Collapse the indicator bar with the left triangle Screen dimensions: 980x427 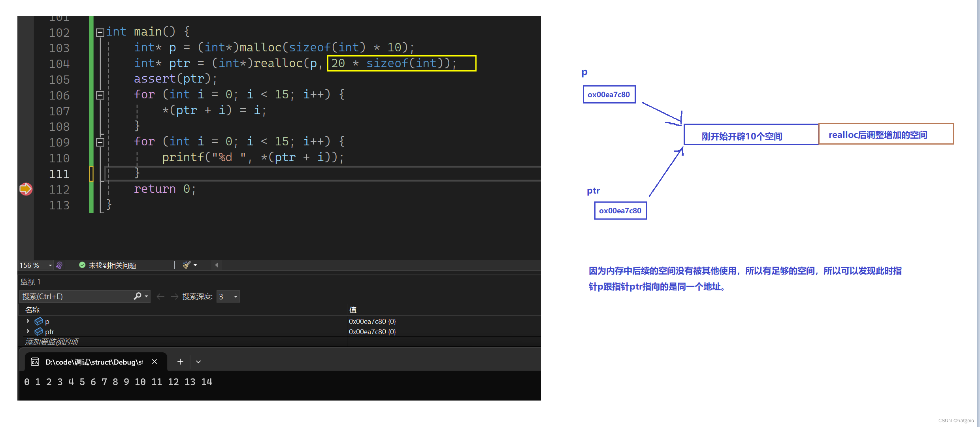point(216,265)
